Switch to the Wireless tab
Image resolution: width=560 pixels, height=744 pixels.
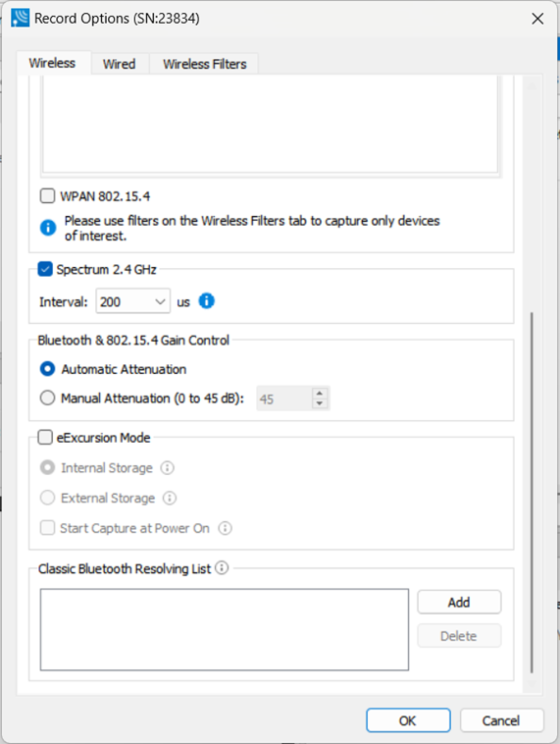coord(52,63)
